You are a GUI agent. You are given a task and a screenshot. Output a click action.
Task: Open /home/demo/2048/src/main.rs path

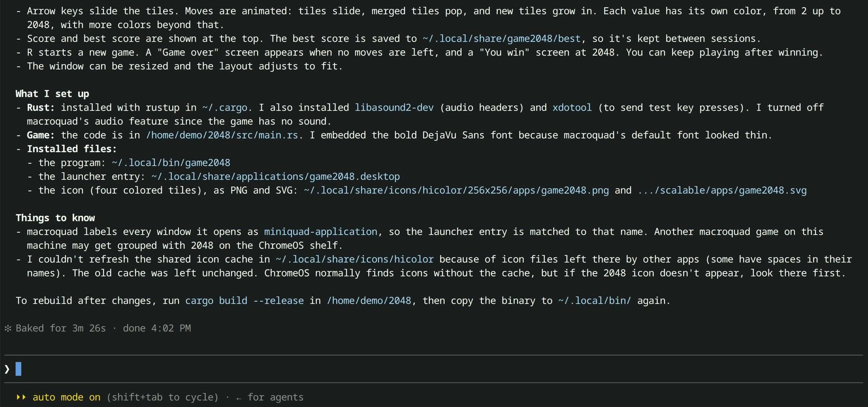coord(222,135)
